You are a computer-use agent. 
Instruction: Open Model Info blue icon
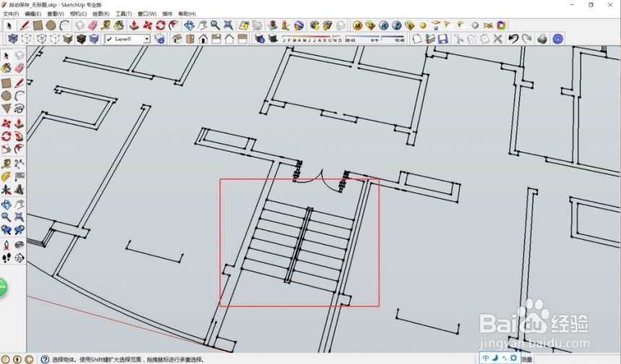(x=557, y=39)
